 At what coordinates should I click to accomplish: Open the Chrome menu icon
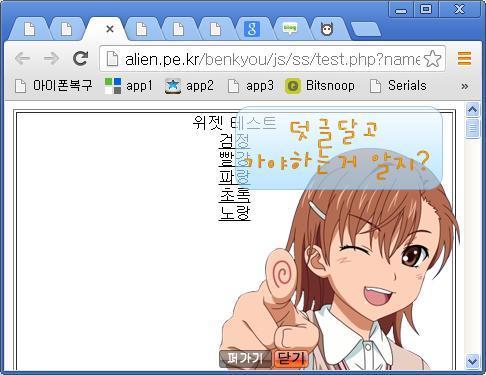pos(464,58)
